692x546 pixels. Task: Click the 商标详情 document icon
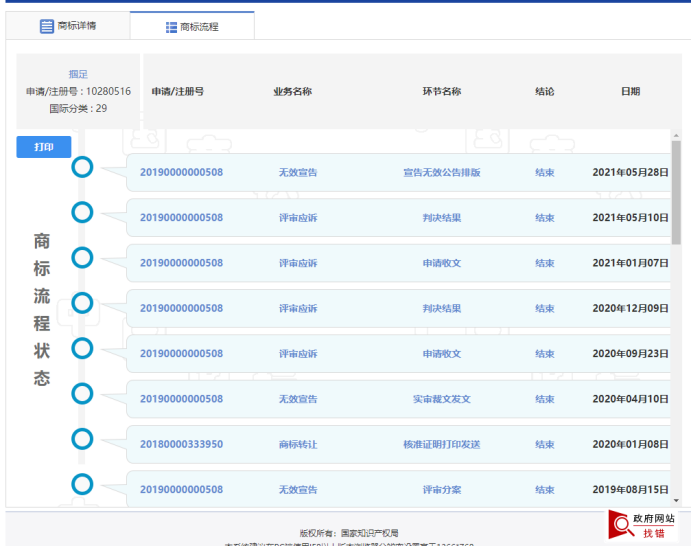point(46,26)
